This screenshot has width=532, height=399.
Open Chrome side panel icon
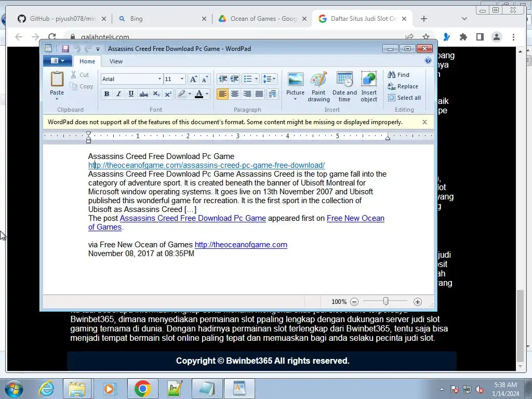pyautogui.click(x=480, y=37)
